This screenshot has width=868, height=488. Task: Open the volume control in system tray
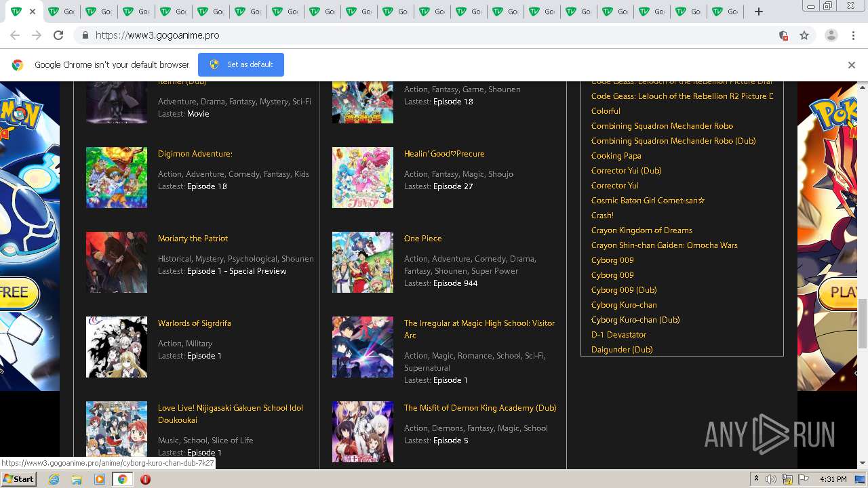(771, 479)
